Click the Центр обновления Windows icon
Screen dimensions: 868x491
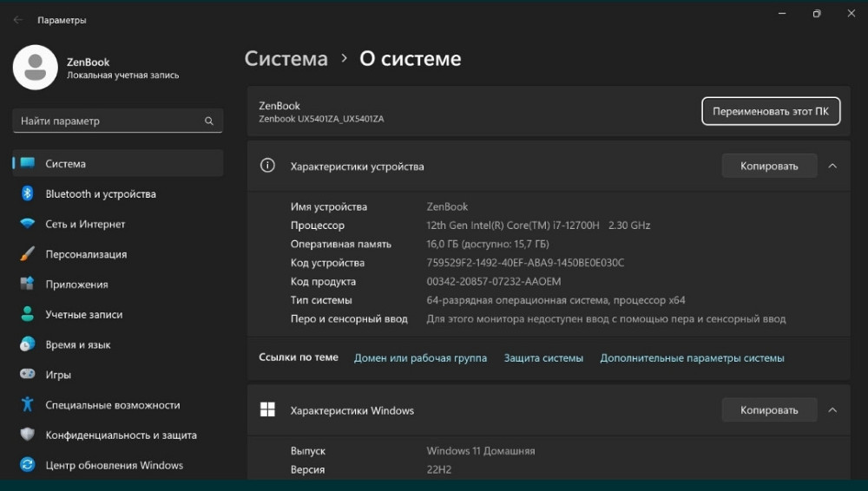(28, 465)
